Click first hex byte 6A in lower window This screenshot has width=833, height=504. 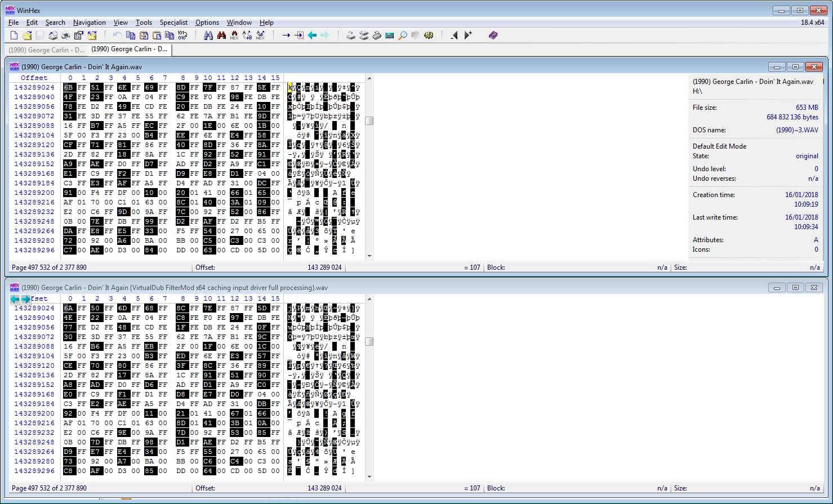click(69, 308)
